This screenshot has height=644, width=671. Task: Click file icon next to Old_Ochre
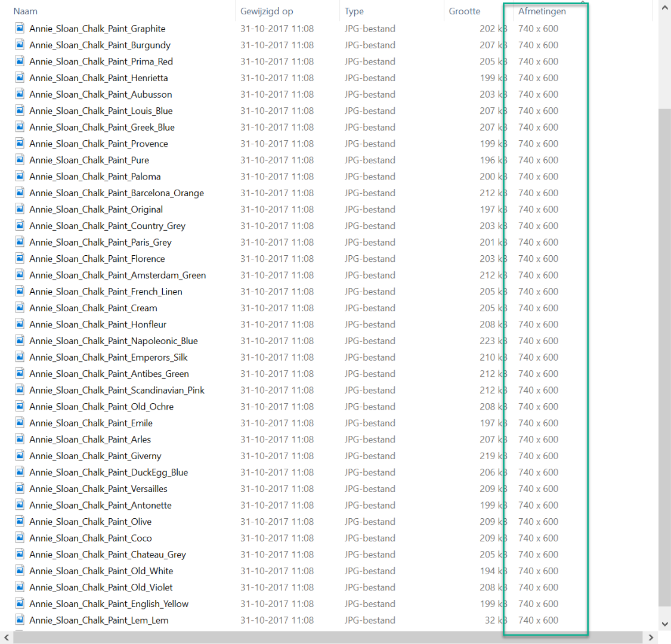[x=20, y=406]
